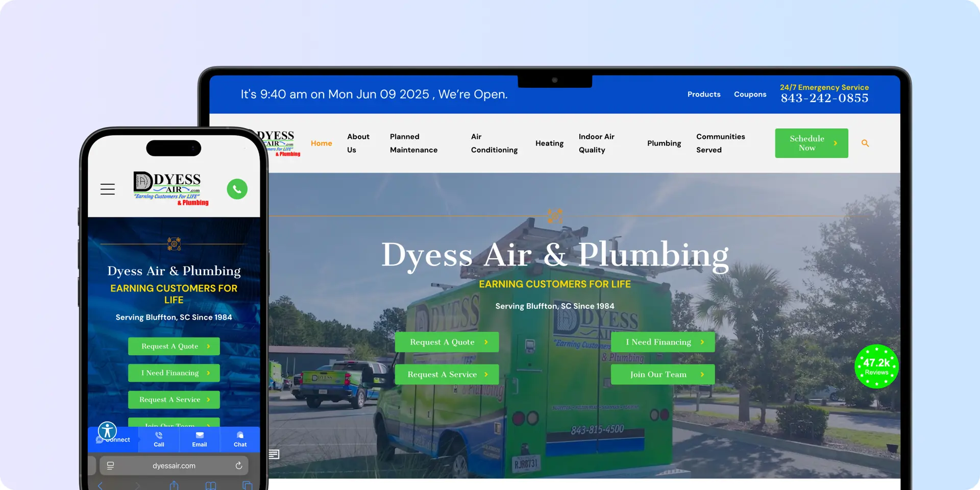Open Safari's page settings icon in the address bar
Screen dimensions: 980x490
[x=110, y=465]
